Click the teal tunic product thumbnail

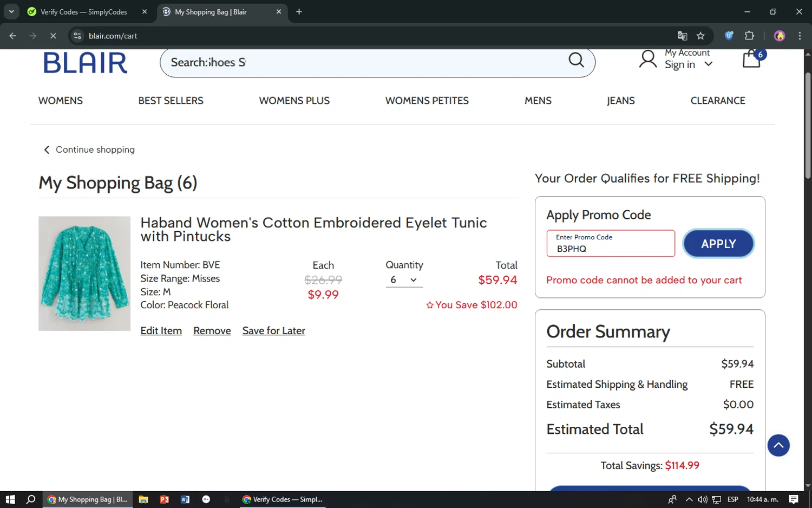click(84, 273)
